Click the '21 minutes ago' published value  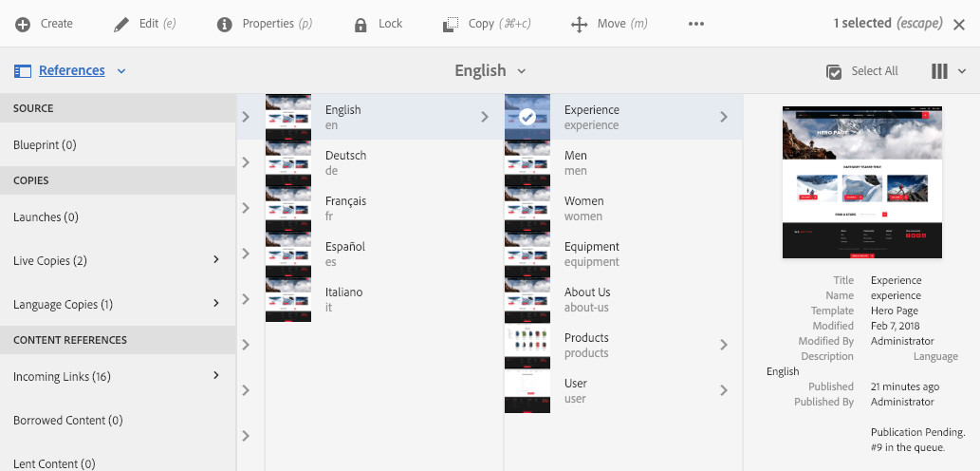[x=905, y=386]
